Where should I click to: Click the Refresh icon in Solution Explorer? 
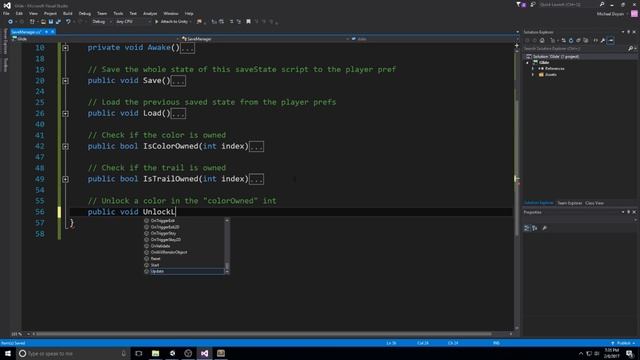(x=571, y=40)
